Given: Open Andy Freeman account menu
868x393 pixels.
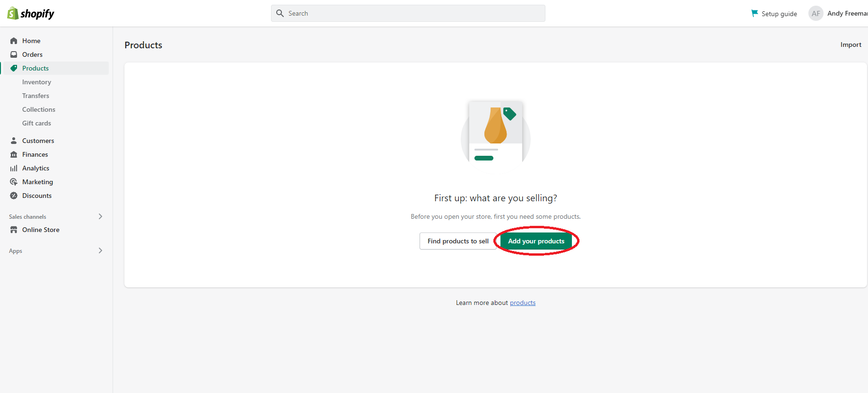Looking at the screenshot, I should pyautogui.click(x=838, y=13).
